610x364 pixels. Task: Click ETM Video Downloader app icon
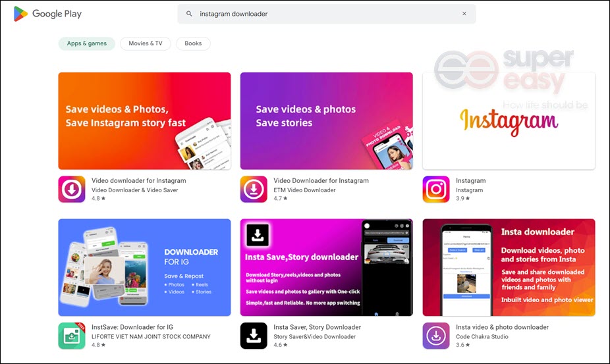(x=254, y=190)
